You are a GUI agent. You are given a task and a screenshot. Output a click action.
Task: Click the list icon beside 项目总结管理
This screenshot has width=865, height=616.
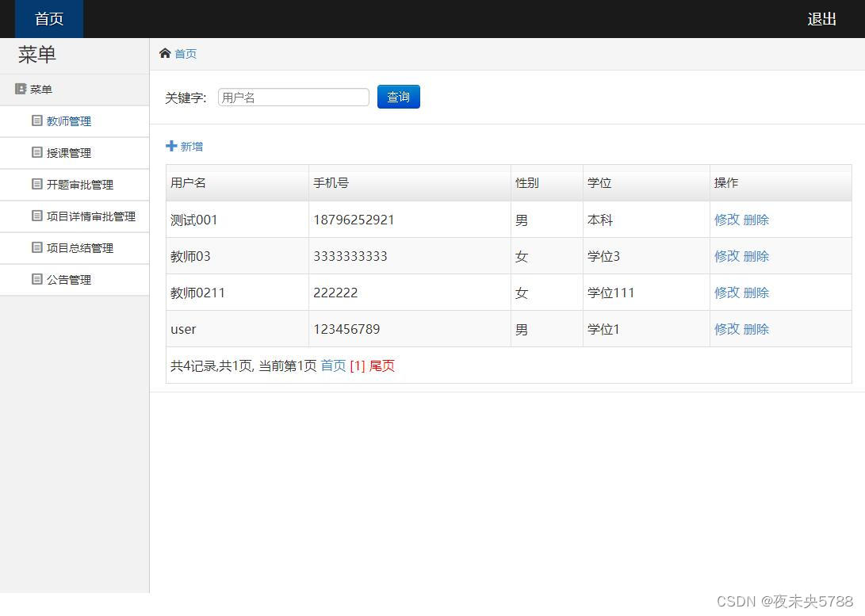(37, 247)
